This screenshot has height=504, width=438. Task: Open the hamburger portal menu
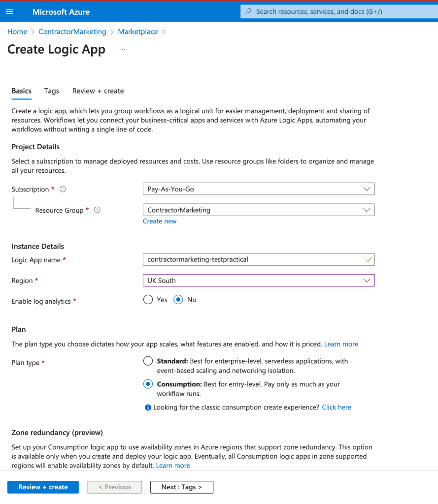pos(10,12)
